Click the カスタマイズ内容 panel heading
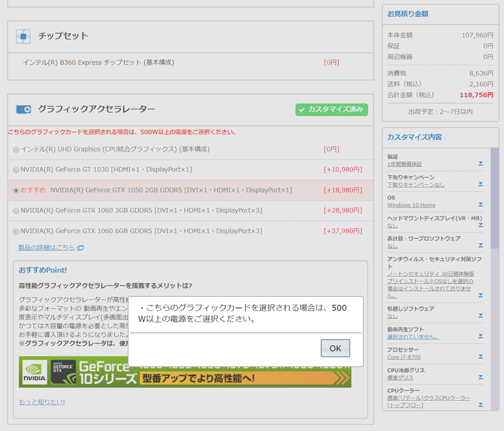 pyautogui.click(x=415, y=137)
